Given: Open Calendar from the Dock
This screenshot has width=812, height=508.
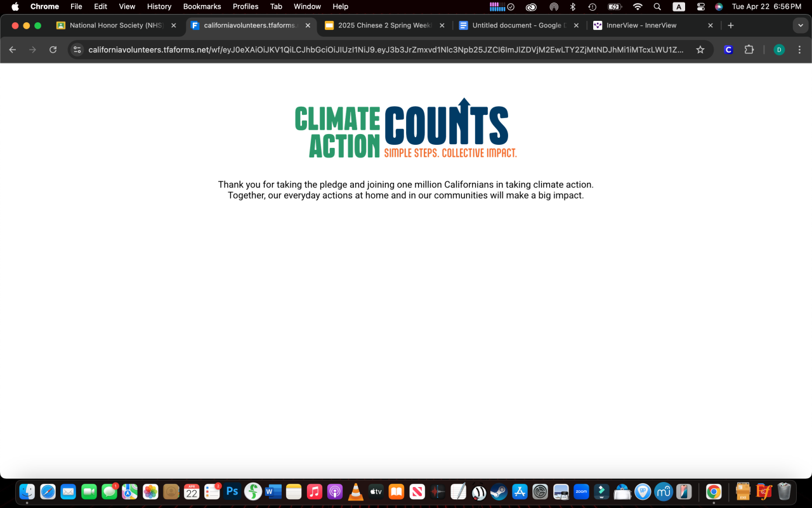Looking at the screenshot, I should pos(192,491).
